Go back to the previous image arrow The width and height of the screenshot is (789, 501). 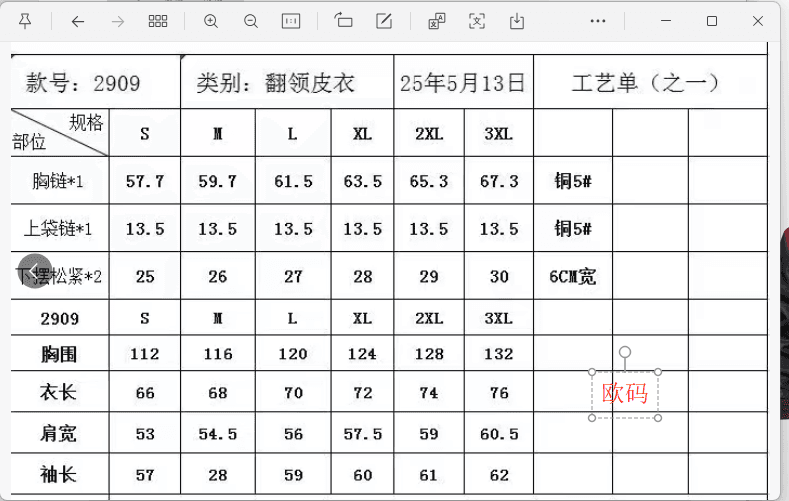(x=77, y=21)
